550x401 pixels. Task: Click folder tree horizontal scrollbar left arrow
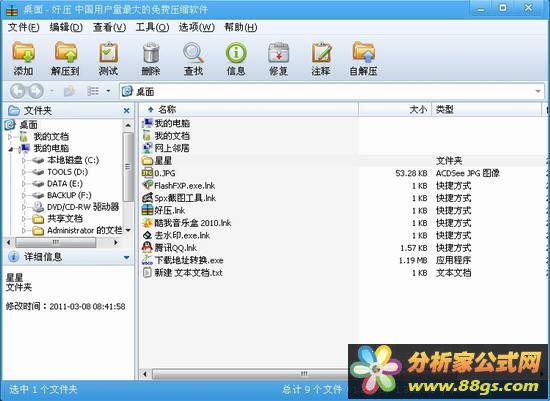pyautogui.click(x=9, y=242)
